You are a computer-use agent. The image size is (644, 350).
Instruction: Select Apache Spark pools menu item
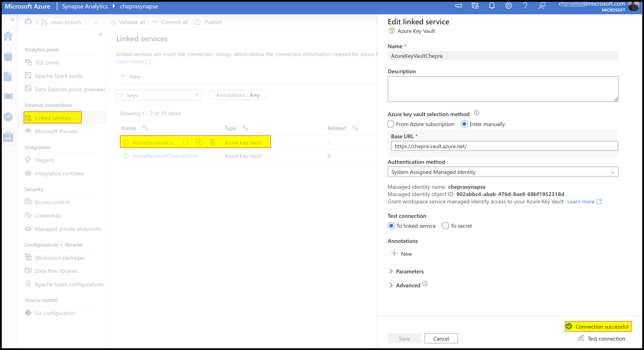pyautogui.click(x=54, y=76)
